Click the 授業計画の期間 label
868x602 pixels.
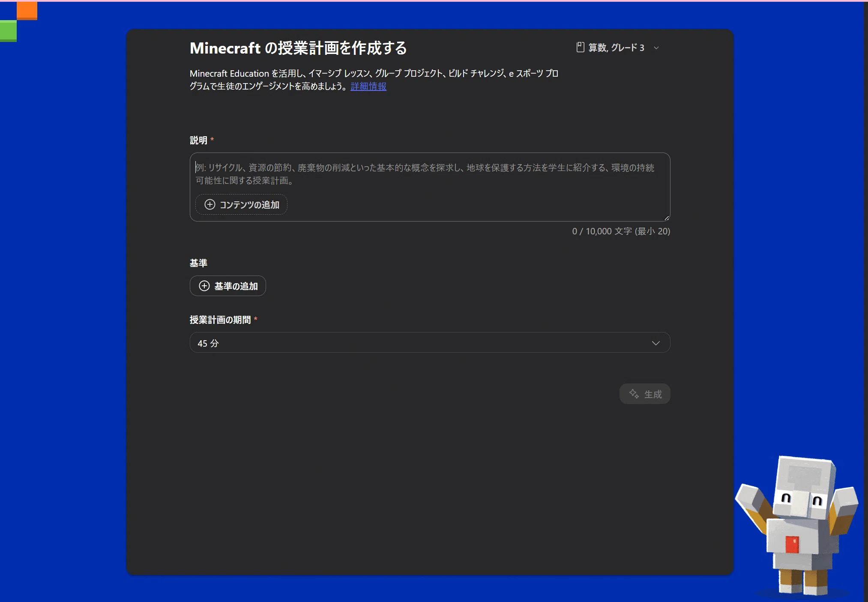click(x=220, y=320)
